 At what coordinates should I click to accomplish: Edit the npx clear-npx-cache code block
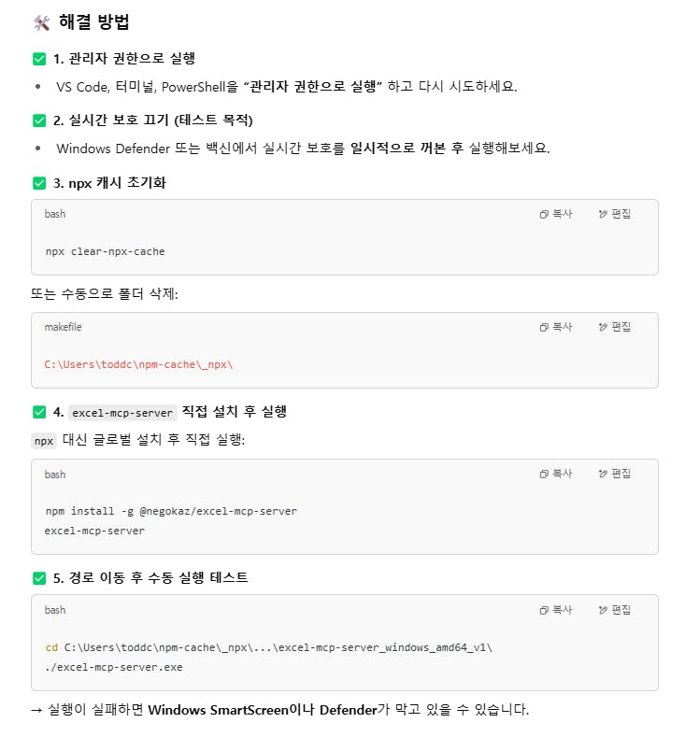click(x=615, y=214)
